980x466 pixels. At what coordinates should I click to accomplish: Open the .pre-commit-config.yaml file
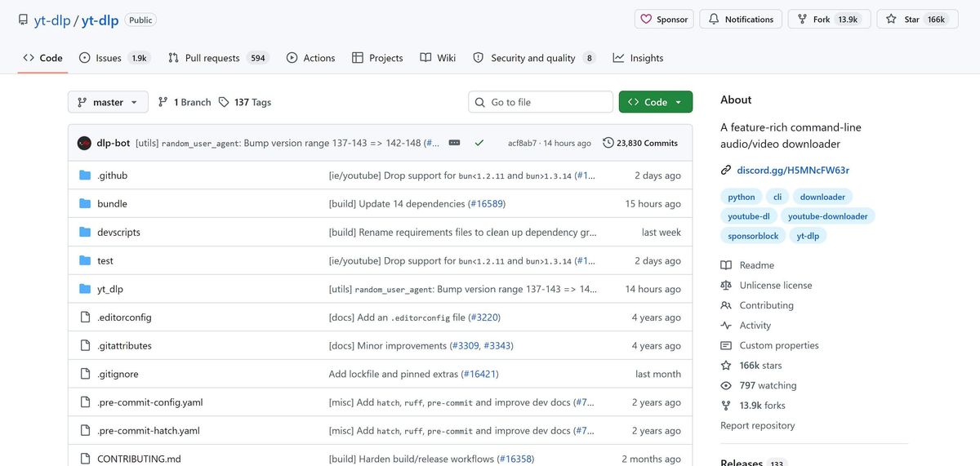point(149,402)
